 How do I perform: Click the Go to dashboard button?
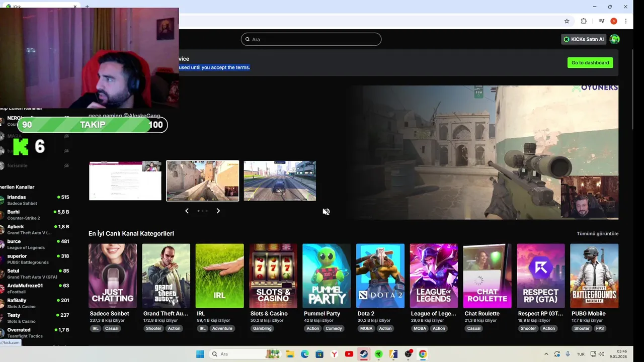[x=590, y=63]
